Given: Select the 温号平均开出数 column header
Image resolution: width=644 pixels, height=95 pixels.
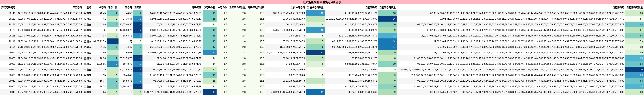Looking at the screenshot, I should click(238, 7).
